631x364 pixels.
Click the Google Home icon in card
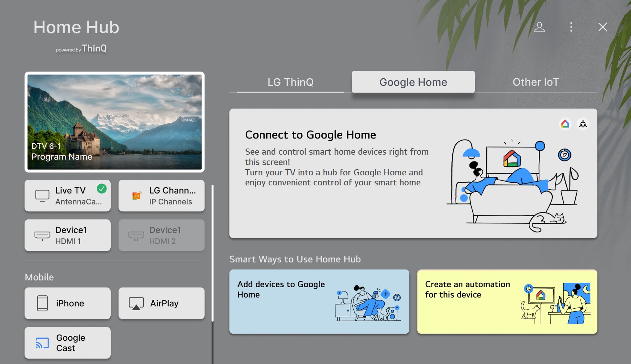[x=565, y=124]
